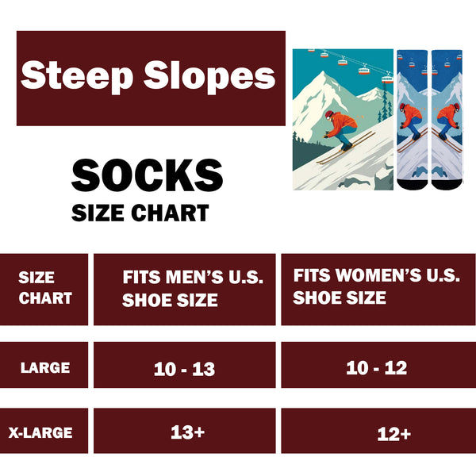Click the SIZE CHART subheading under SOCKS
The width and height of the screenshot is (476, 476).
[140, 213]
